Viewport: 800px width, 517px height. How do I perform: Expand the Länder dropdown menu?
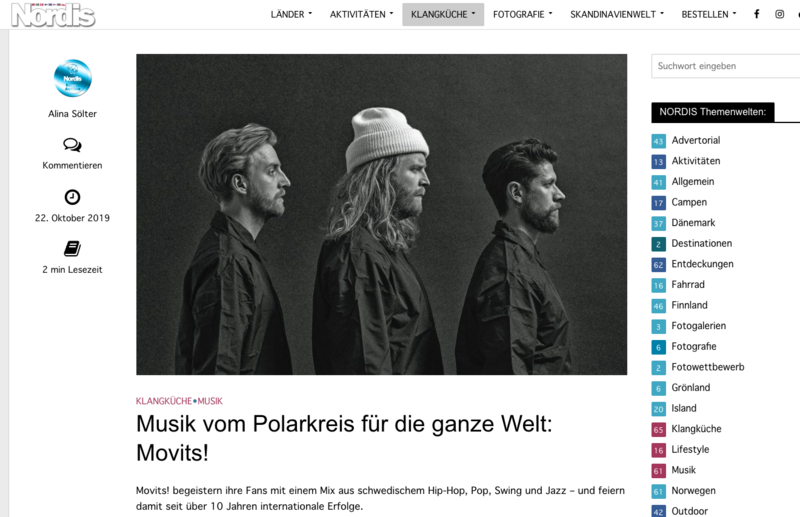point(291,14)
